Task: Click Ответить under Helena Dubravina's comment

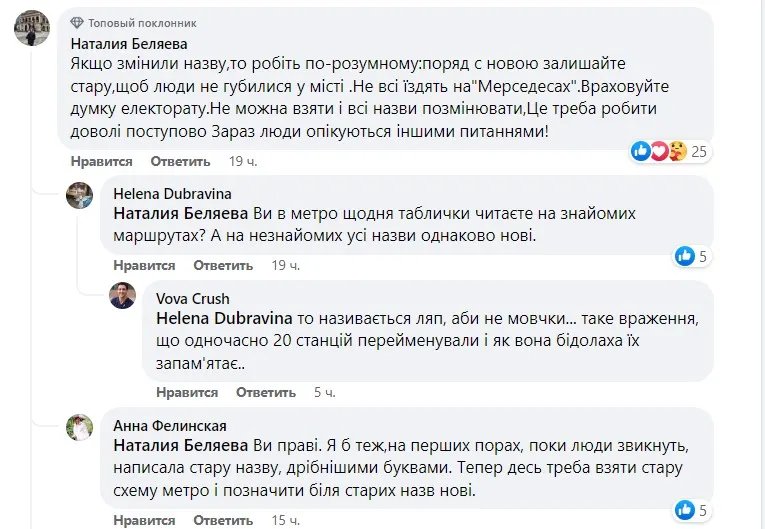Action: [x=223, y=265]
